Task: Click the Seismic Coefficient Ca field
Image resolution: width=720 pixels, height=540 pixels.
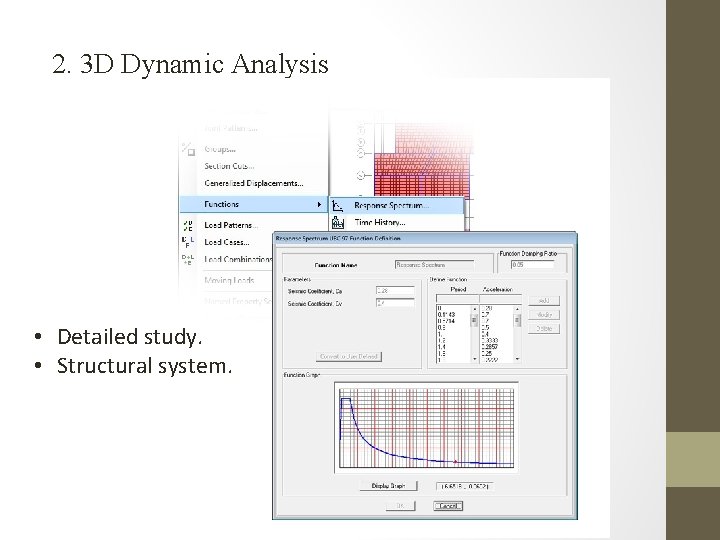Action: point(395,291)
